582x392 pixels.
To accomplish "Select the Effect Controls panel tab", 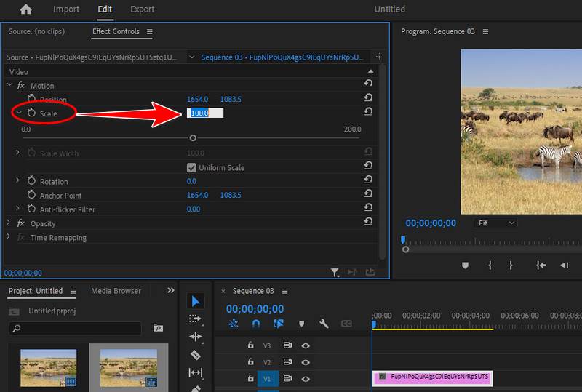I will (116, 31).
